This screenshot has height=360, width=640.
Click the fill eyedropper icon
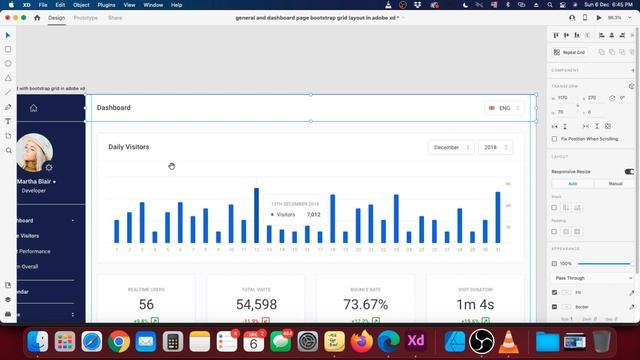(632, 293)
